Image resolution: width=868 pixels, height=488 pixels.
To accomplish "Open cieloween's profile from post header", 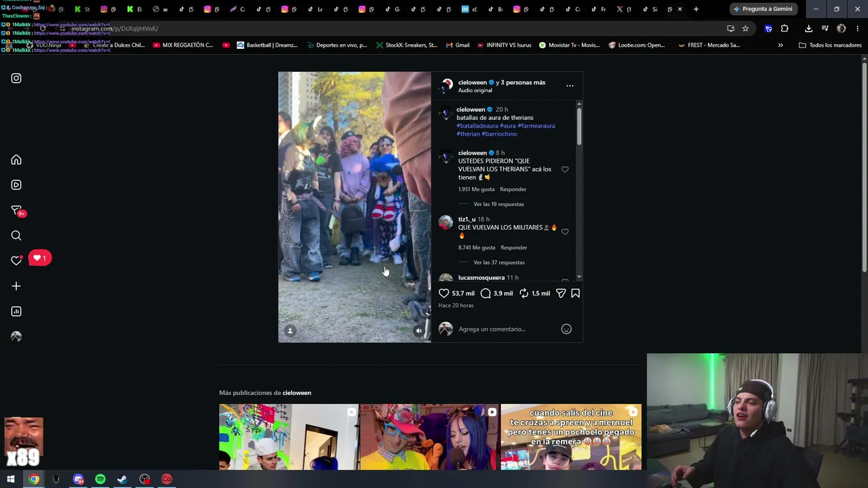I will click(x=473, y=83).
